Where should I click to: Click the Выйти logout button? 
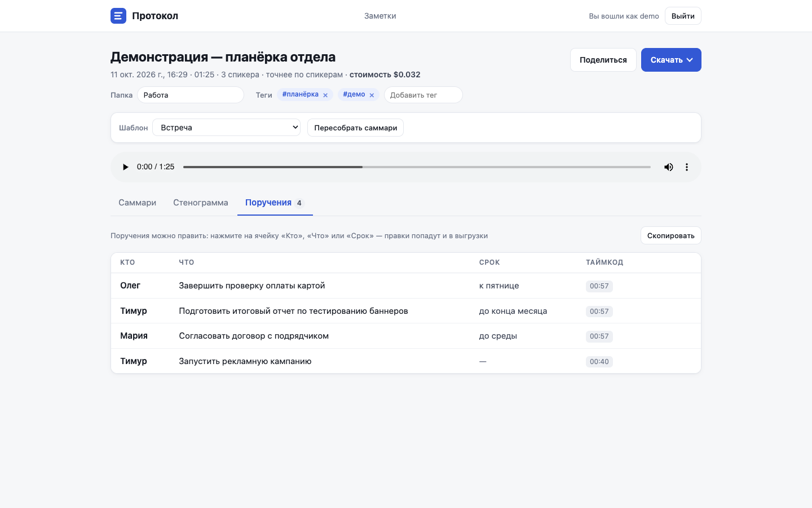pos(683,16)
